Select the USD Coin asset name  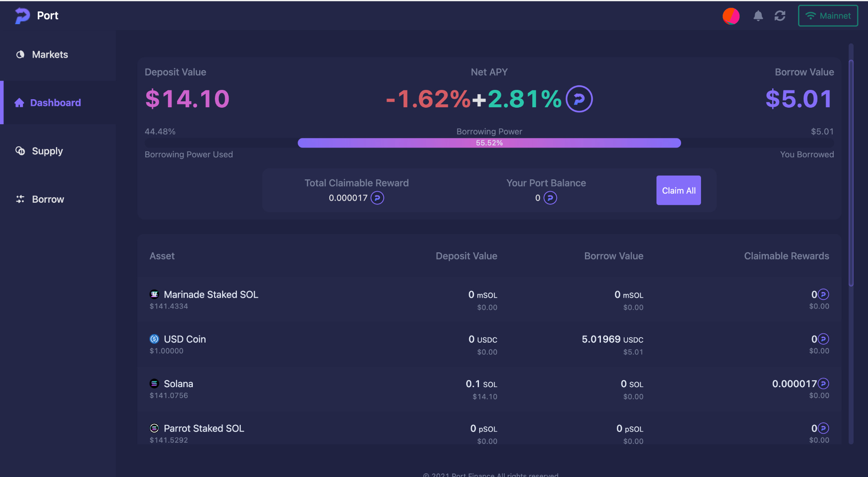pos(185,339)
